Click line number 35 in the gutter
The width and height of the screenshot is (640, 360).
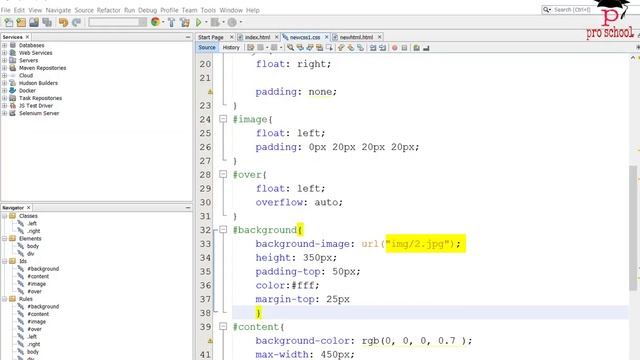205,271
